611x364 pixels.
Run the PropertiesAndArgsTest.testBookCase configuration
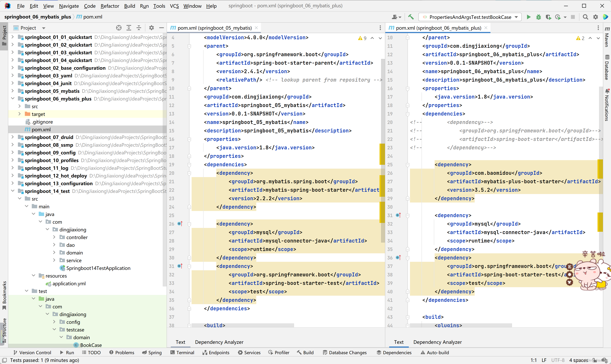click(529, 17)
